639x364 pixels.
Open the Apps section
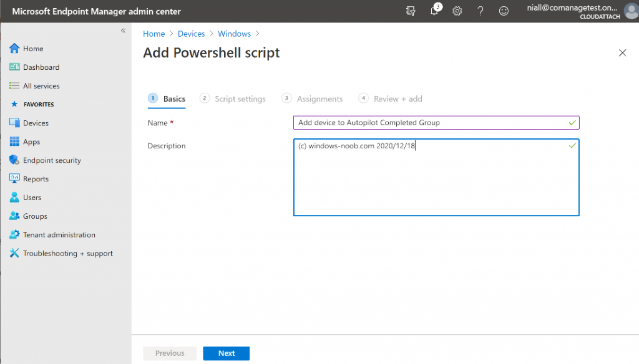pos(31,141)
